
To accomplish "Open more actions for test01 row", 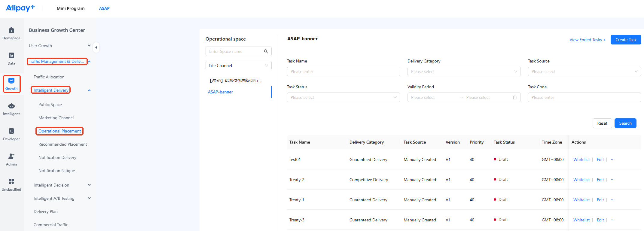I will click(613, 160).
